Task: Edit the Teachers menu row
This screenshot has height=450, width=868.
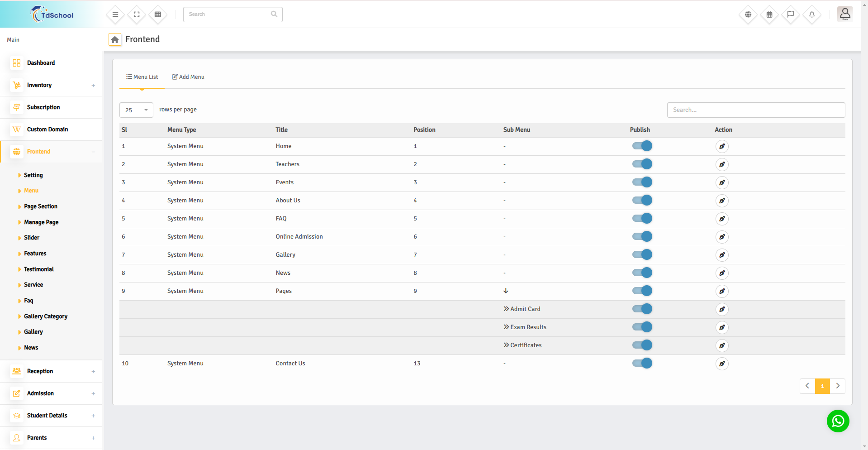Action: coord(722,164)
